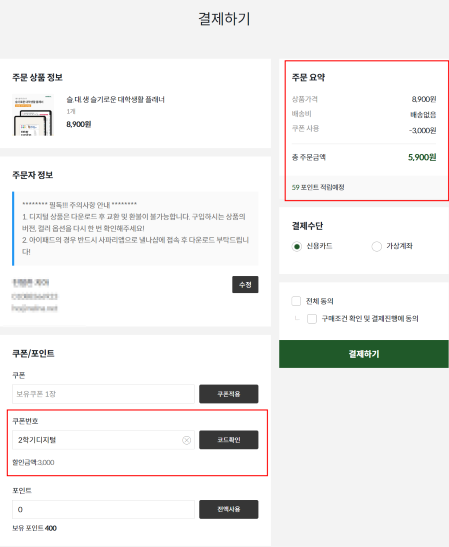449x547 pixels.
Task: Check the 전체 동의 checkbox
Action: click(x=296, y=301)
